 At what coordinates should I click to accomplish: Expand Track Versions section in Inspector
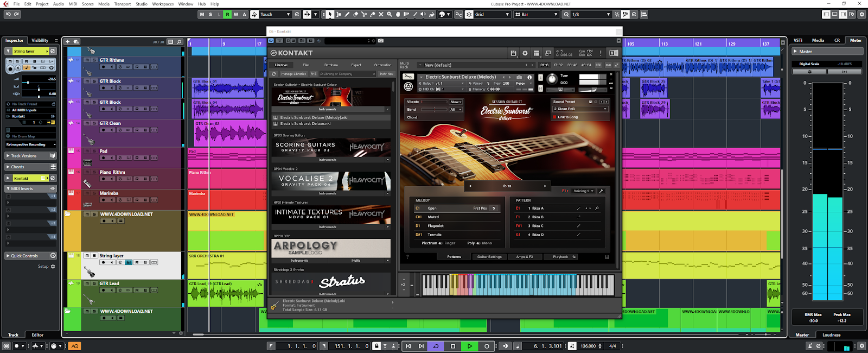pyautogui.click(x=31, y=155)
